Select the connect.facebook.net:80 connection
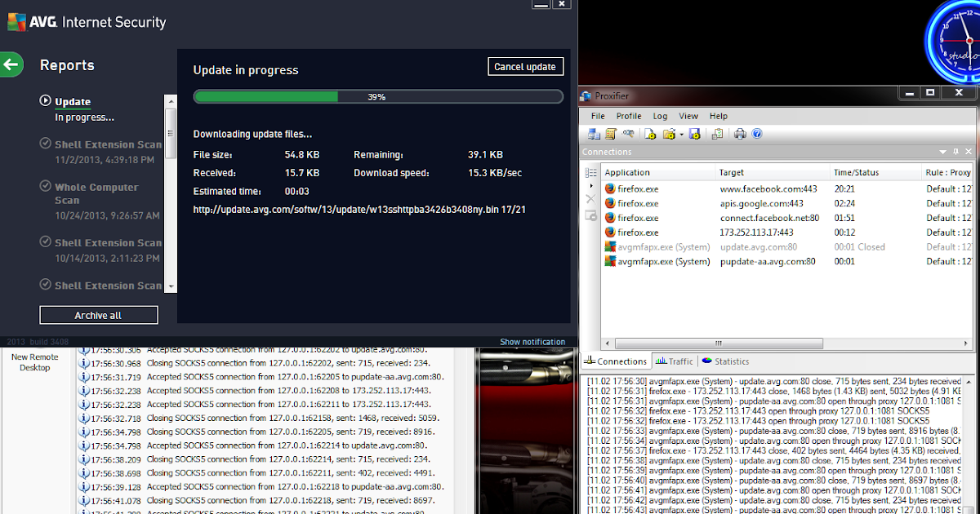 click(787, 218)
